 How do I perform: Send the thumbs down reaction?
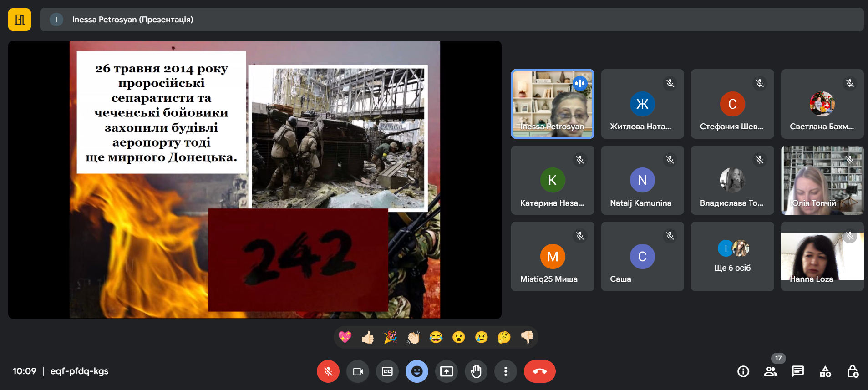point(527,337)
